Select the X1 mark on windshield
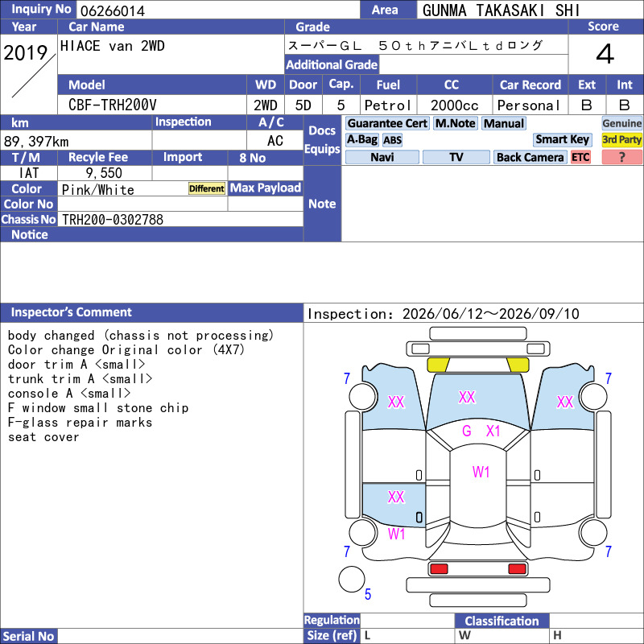The image size is (644, 644). point(493,431)
